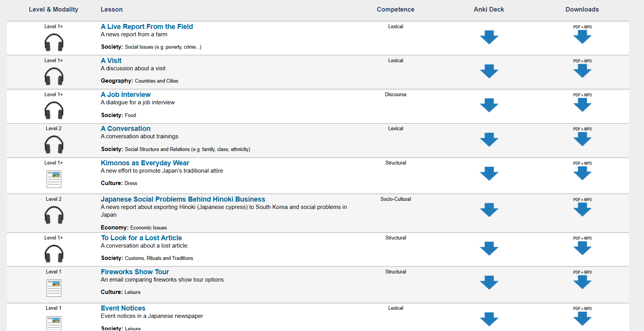The image size is (644, 331).
Task: Download PDF + MP3 for Fireworks Show Tour
Action: point(582,280)
